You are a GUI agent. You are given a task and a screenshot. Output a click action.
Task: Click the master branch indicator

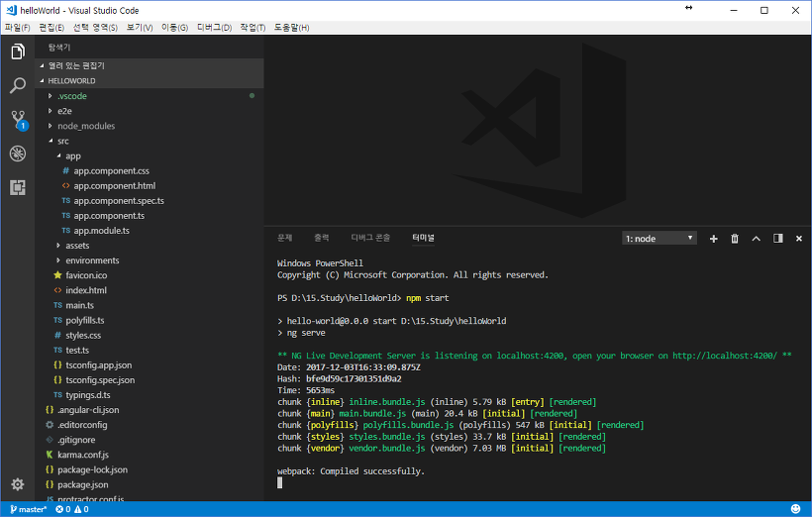pyautogui.click(x=28, y=509)
